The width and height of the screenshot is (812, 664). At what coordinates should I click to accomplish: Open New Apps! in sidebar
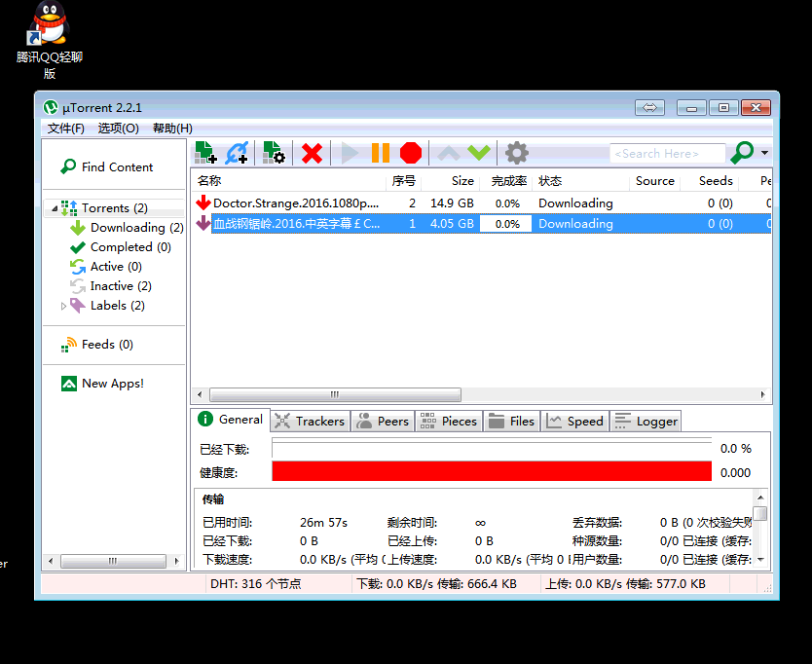pos(102,384)
